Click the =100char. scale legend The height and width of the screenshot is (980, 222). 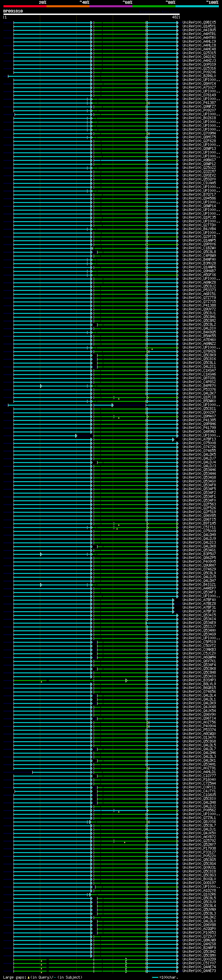(165, 977)
